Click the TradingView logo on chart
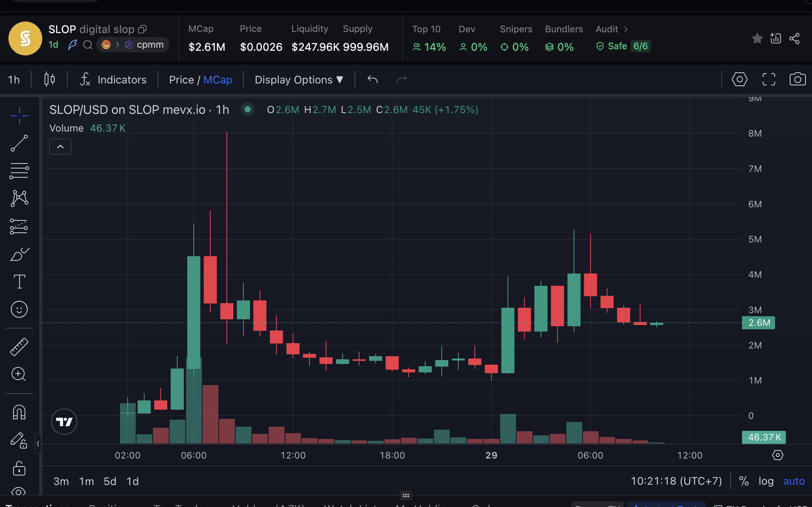The width and height of the screenshot is (812, 507). coord(64,422)
